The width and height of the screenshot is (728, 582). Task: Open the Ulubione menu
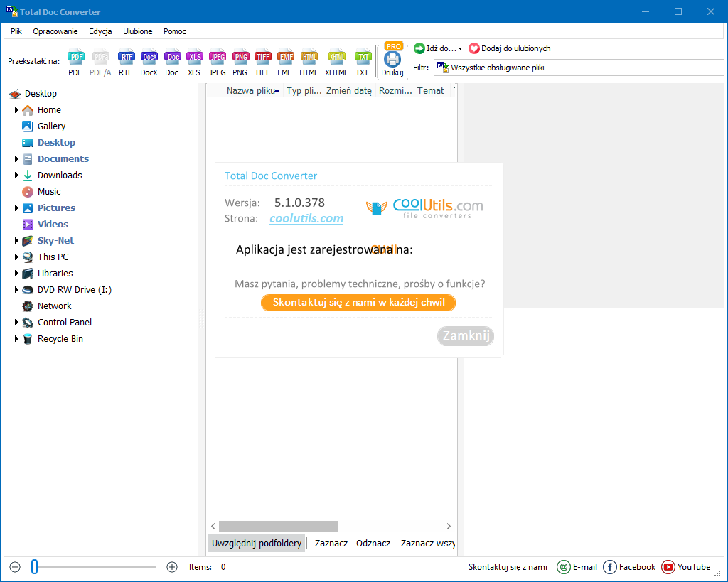coord(137,31)
